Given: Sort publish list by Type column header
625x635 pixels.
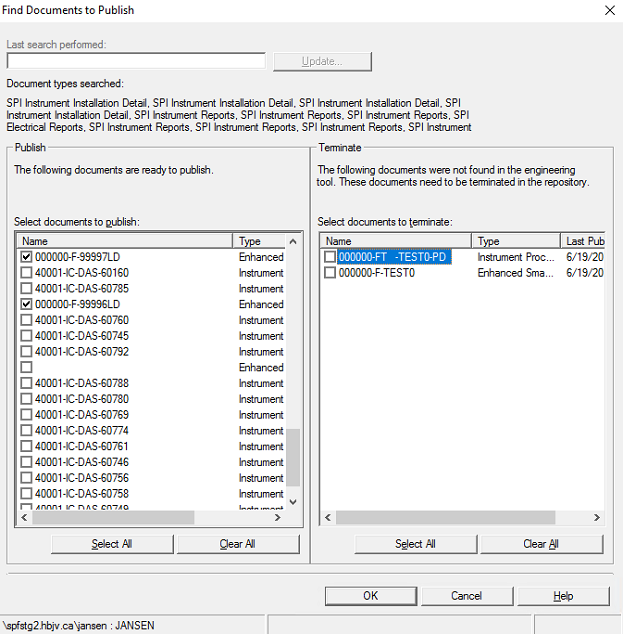Looking at the screenshot, I should coord(259,241).
